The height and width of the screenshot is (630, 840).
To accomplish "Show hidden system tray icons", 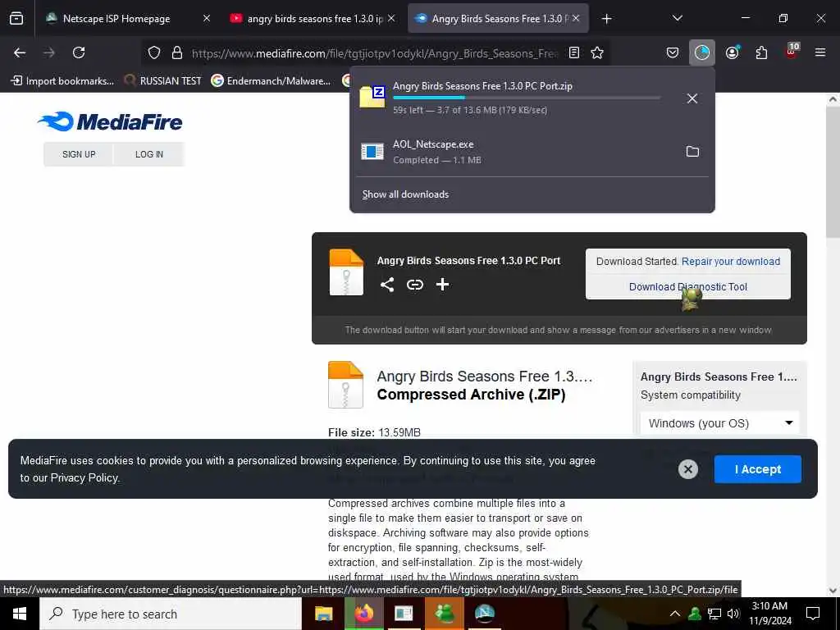I will point(675,614).
